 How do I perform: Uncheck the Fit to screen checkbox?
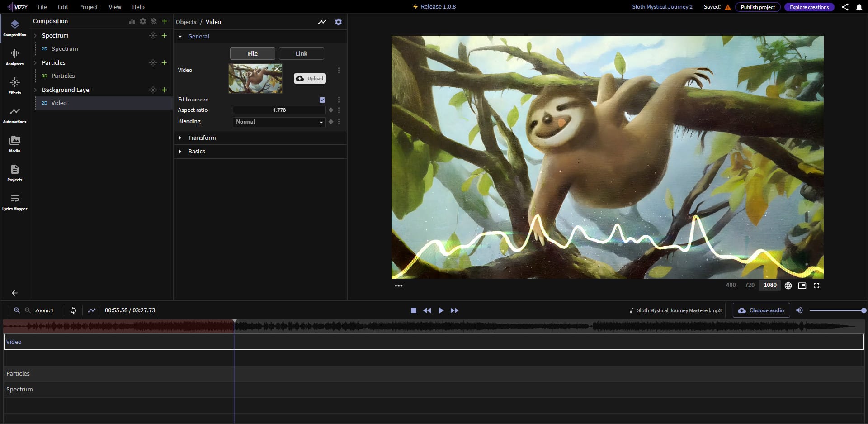(x=322, y=100)
